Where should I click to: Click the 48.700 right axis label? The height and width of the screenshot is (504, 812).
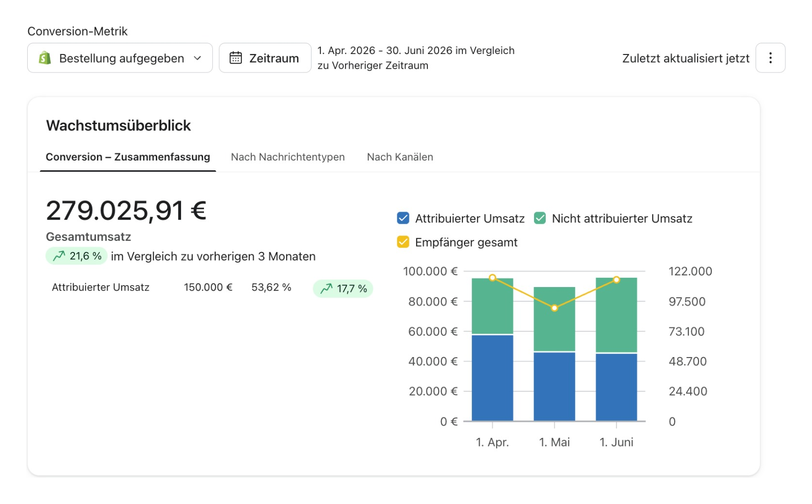pos(687,361)
